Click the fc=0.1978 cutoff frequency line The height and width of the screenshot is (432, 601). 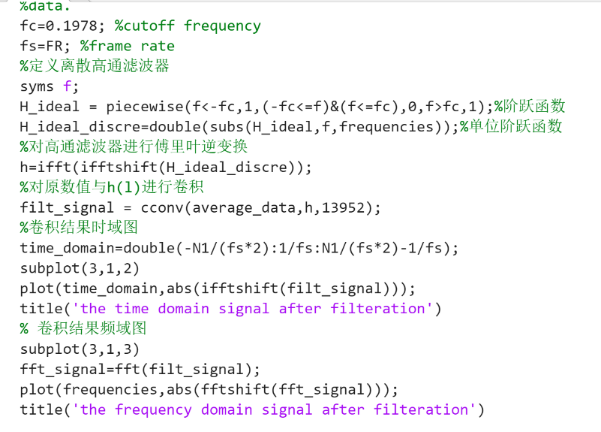[140, 26]
